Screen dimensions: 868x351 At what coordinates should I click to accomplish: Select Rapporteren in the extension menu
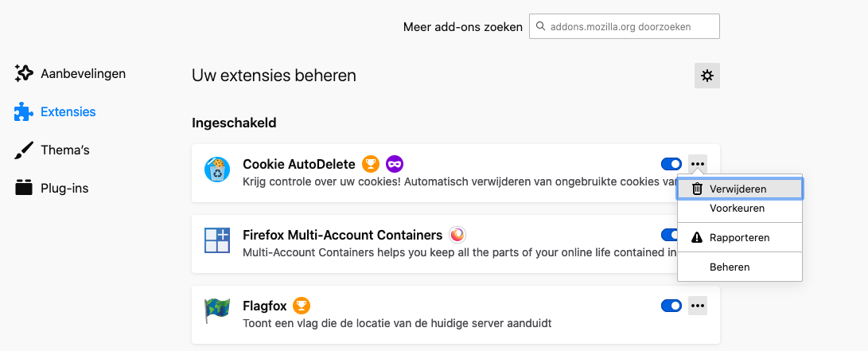point(739,237)
